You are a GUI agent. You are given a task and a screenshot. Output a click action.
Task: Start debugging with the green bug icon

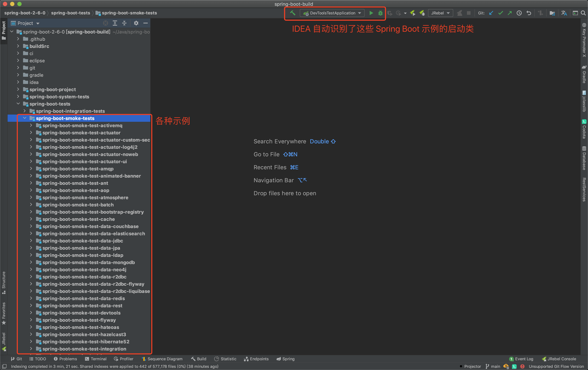pyautogui.click(x=380, y=13)
